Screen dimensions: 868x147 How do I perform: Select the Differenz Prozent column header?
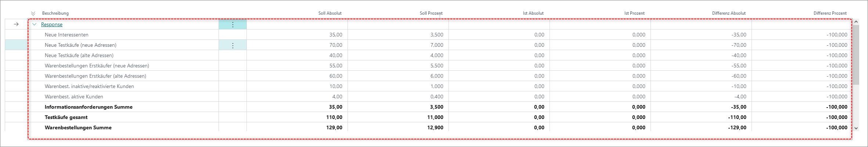click(x=830, y=13)
